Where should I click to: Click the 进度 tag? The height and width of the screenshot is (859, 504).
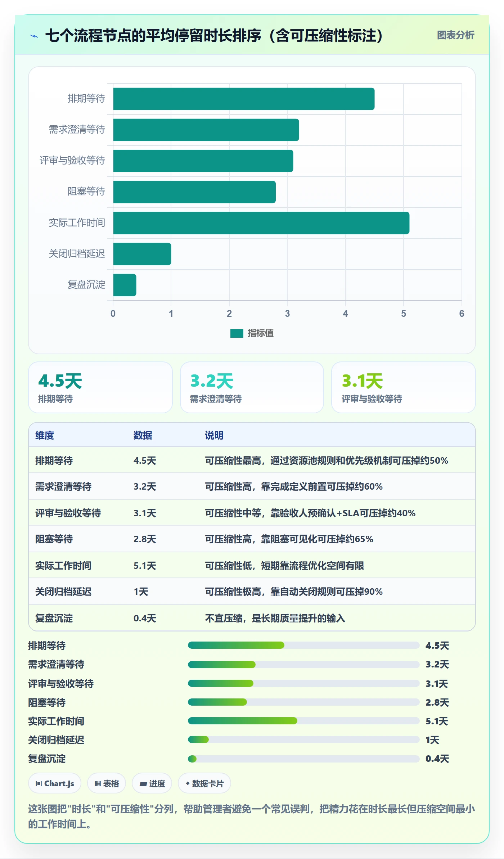pos(152,783)
